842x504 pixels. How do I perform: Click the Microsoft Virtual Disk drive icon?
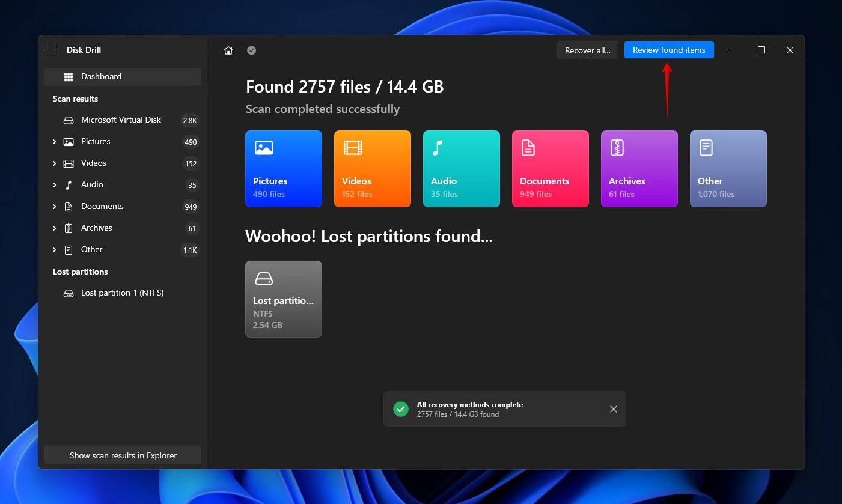pyautogui.click(x=69, y=120)
